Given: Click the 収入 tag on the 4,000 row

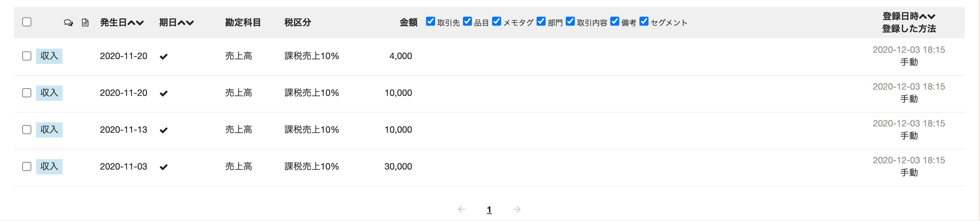Looking at the screenshot, I should point(49,56).
